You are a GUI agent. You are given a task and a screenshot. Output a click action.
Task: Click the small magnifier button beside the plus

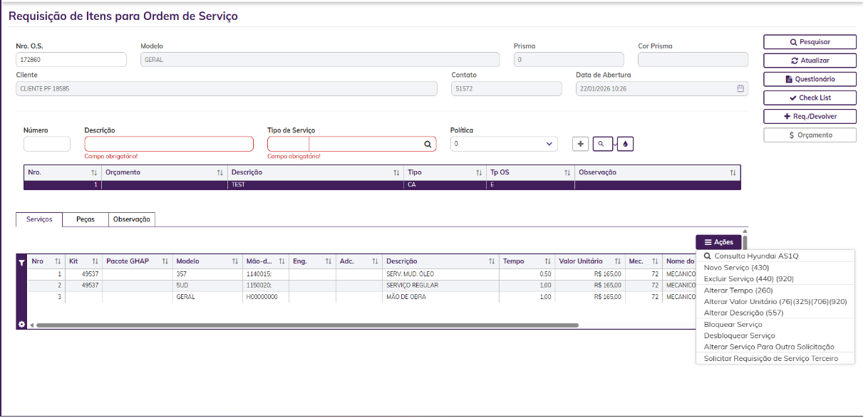coord(602,144)
